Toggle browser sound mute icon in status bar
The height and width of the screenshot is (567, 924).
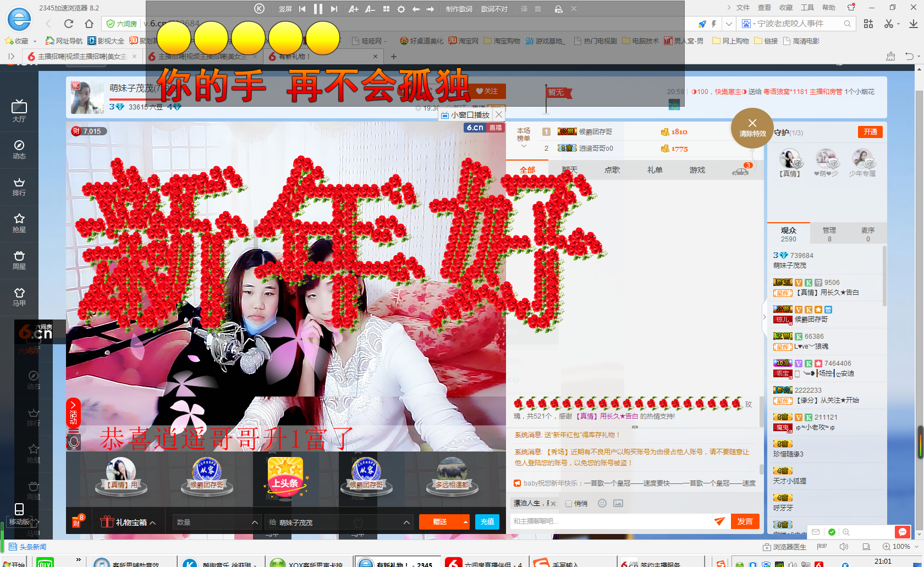(844, 547)
